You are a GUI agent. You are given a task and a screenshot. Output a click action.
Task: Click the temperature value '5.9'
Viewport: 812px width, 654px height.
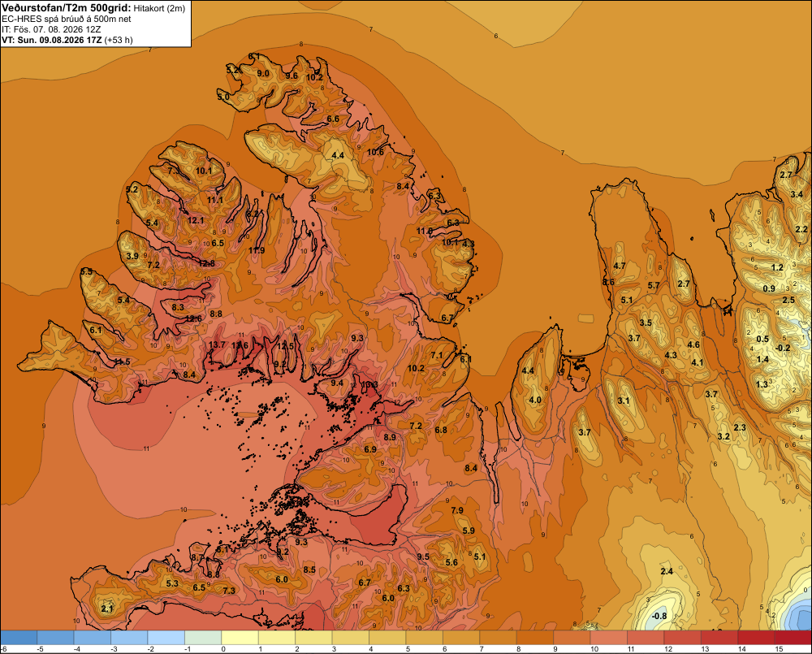[469, 531]
